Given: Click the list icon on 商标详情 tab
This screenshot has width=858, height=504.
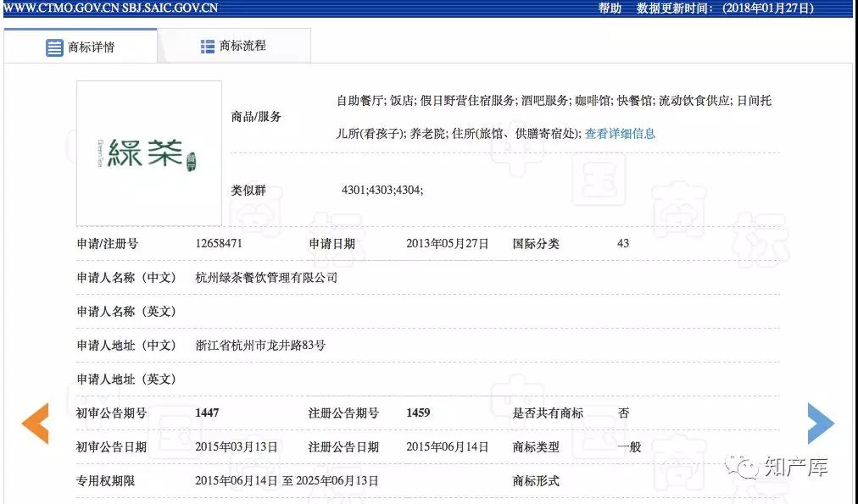Looking at the screenshot, I should point(54,47).
